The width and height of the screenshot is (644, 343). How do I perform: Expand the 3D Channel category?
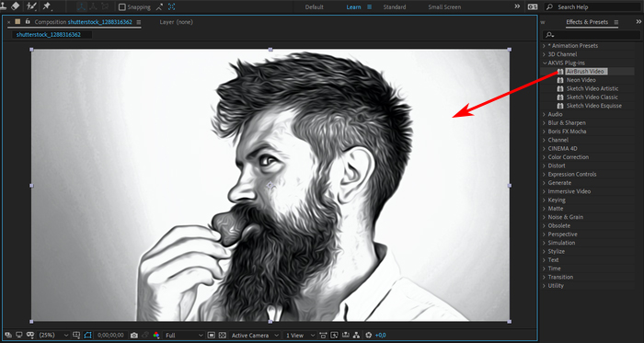coord(545,54)
